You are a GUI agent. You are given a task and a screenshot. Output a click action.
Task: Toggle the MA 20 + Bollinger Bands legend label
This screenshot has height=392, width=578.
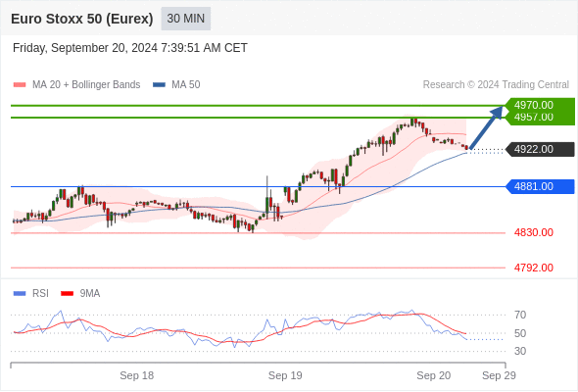86,85
